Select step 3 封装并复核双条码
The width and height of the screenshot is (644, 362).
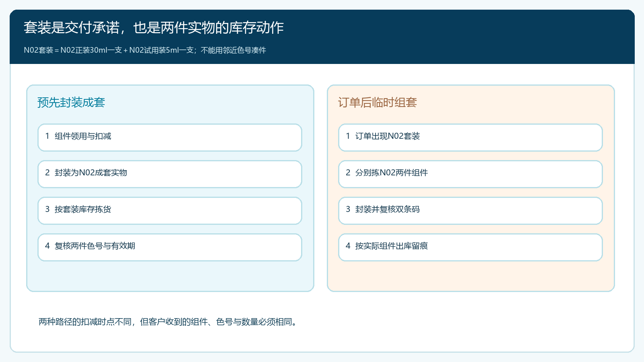click(x=471, y=211)
